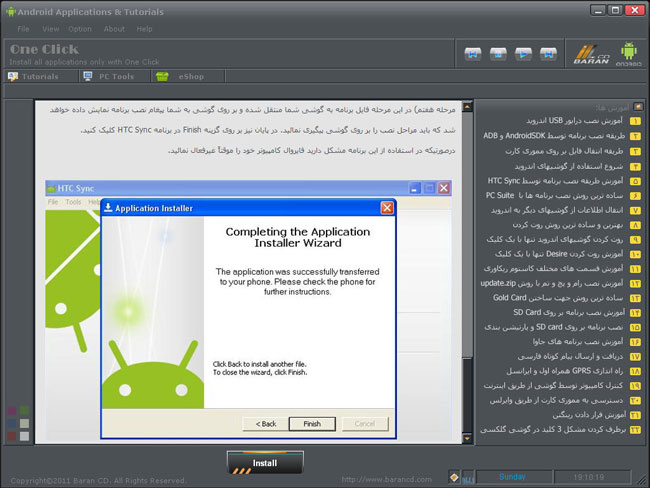Click the Sunday day field in the status bar
The width and height of the screenshot is (650, 488).
[x=513, y=477]
